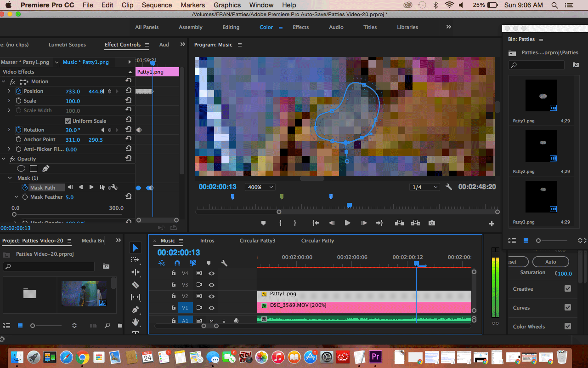
Task: Click Mark In in Program monitor
Action: click(280, 223)
